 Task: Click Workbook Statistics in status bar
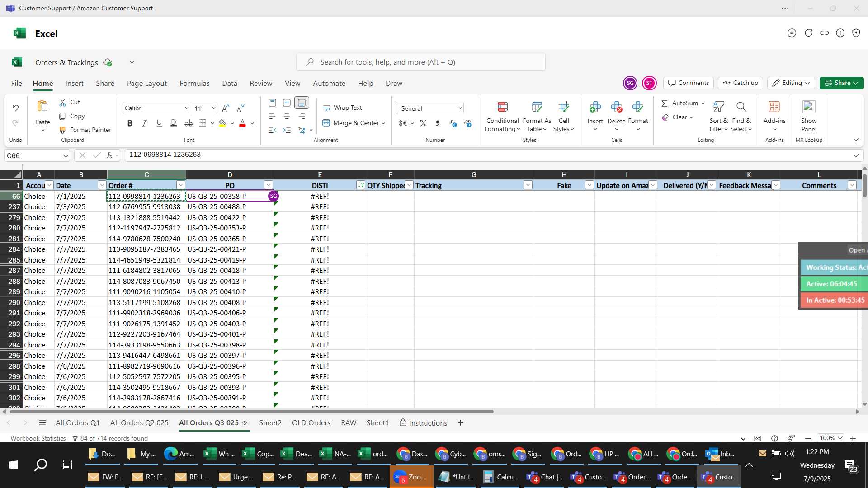click(x=38, y=438)
